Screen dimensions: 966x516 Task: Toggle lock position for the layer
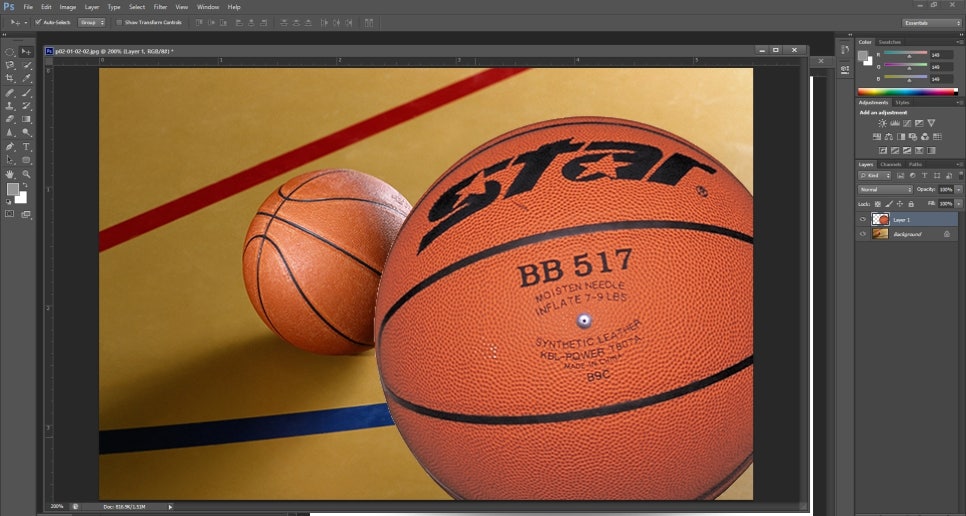(899, 204)
